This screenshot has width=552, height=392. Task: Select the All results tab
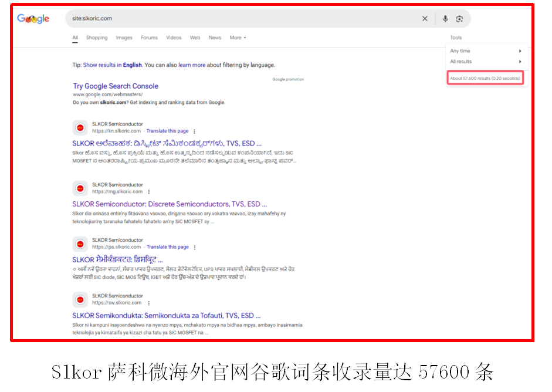pyautogui.click(x=75, y=38)
